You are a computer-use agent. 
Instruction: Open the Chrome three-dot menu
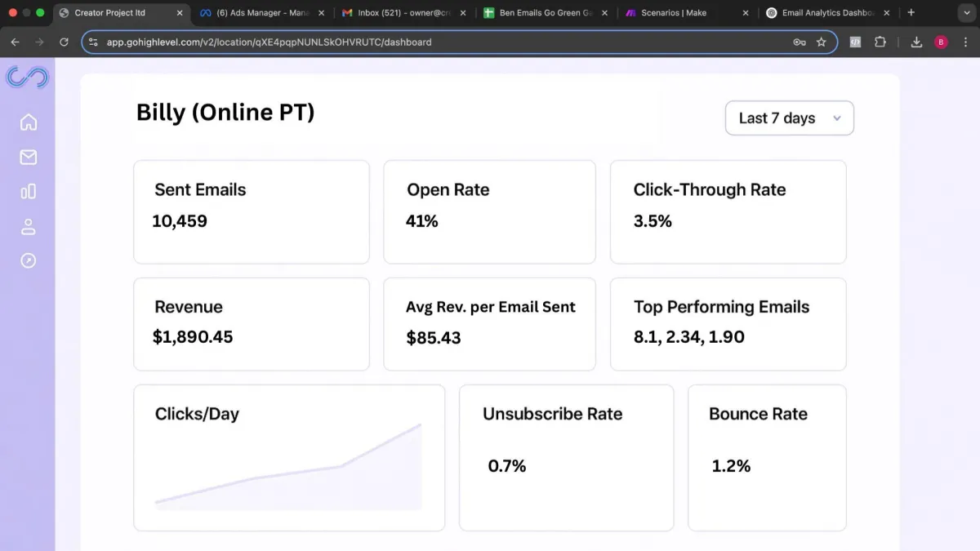point(965,42)
